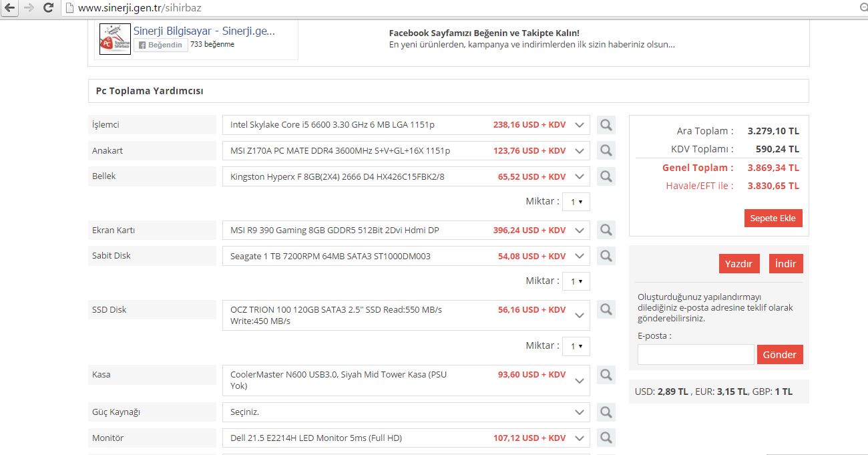Click the magnifier icon next to İşlemci
The width and height of the screenshot is (868, 455).
click(x=606, y=125)
